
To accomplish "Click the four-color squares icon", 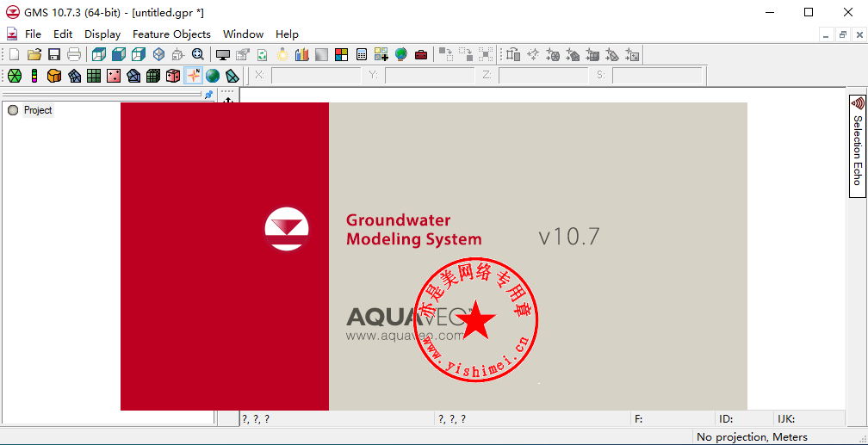I will point(341,54).
